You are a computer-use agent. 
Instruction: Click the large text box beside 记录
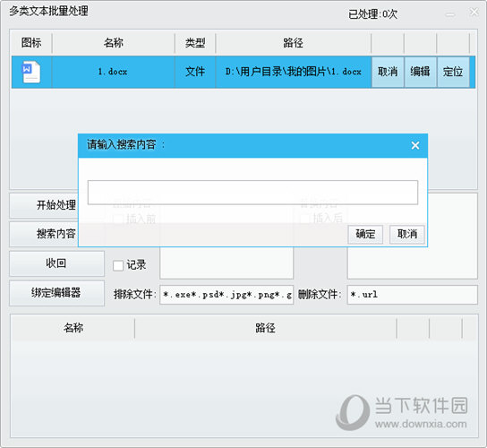[226, 263]
